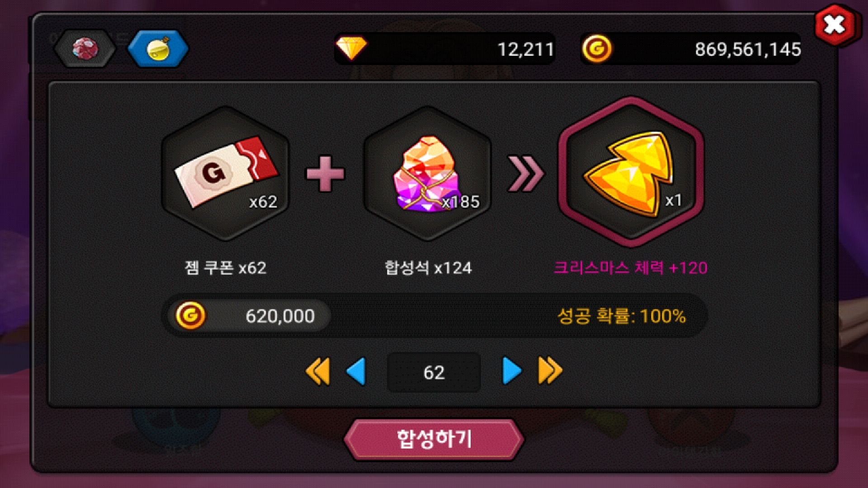Screen dimensions: 868x488
Task: Tap the 합성하기 synthesize button
Action: point(434,439)
